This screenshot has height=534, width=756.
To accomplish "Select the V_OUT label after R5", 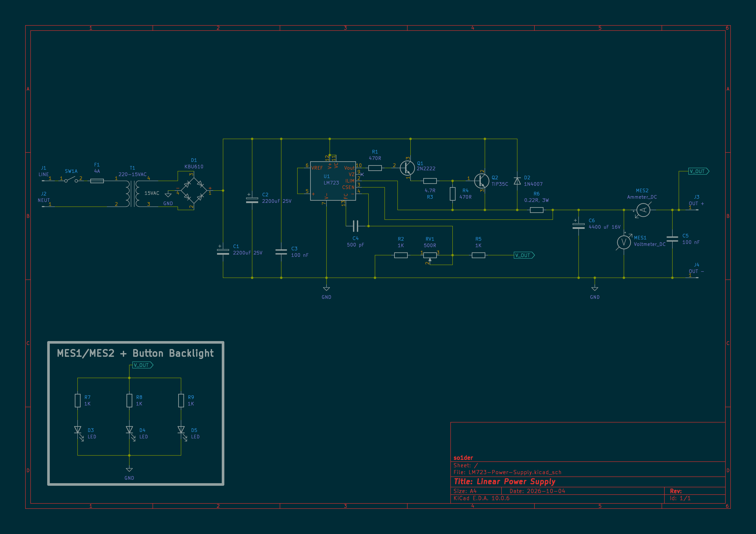I will point(524,255).
